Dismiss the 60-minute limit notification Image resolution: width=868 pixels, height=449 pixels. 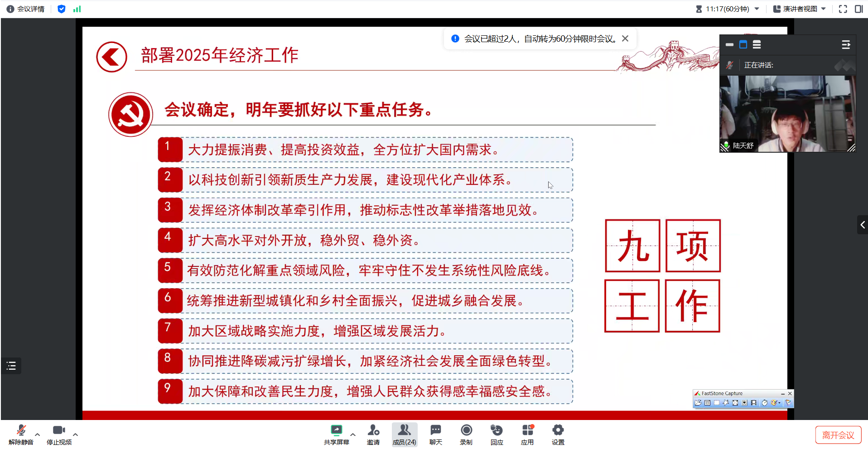(625, 39)
